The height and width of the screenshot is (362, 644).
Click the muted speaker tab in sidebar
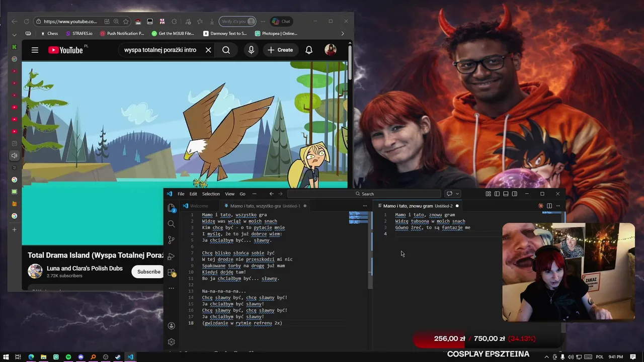coord(14,156)
